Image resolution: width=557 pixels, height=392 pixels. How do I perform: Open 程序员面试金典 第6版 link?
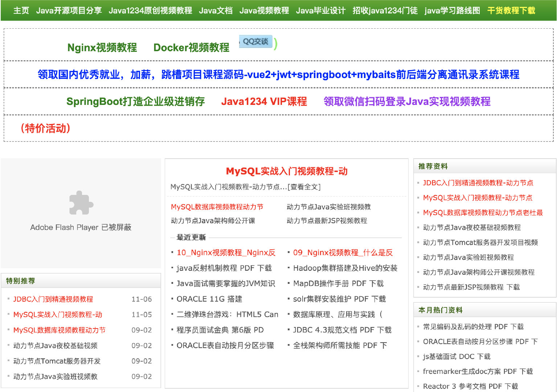coord(220,330)
